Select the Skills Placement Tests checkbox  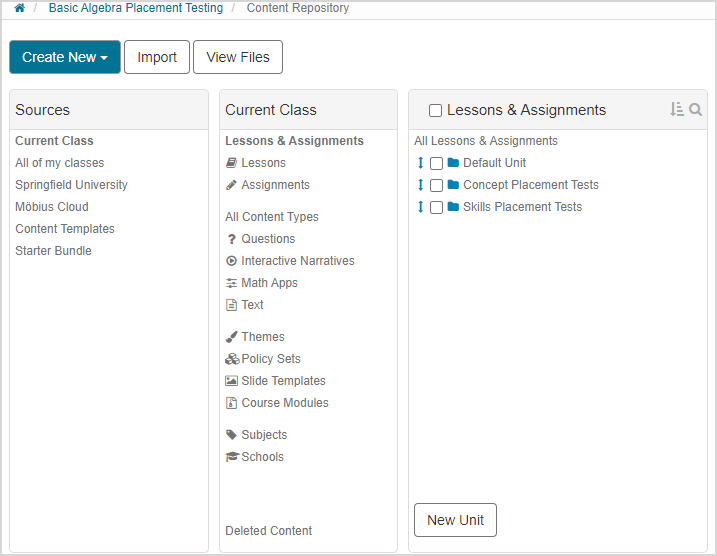[x=436, y=208]
